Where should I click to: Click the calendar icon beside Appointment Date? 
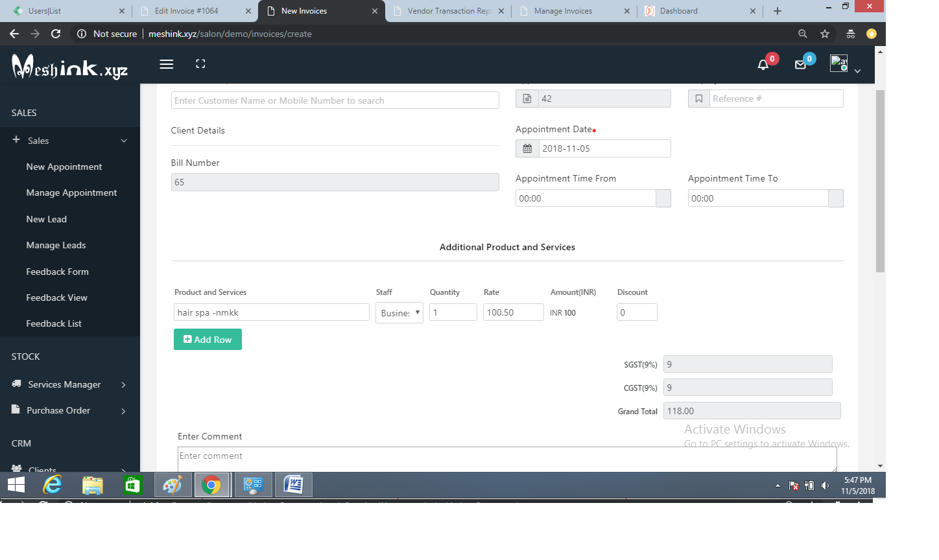click(x=527, y=148)
